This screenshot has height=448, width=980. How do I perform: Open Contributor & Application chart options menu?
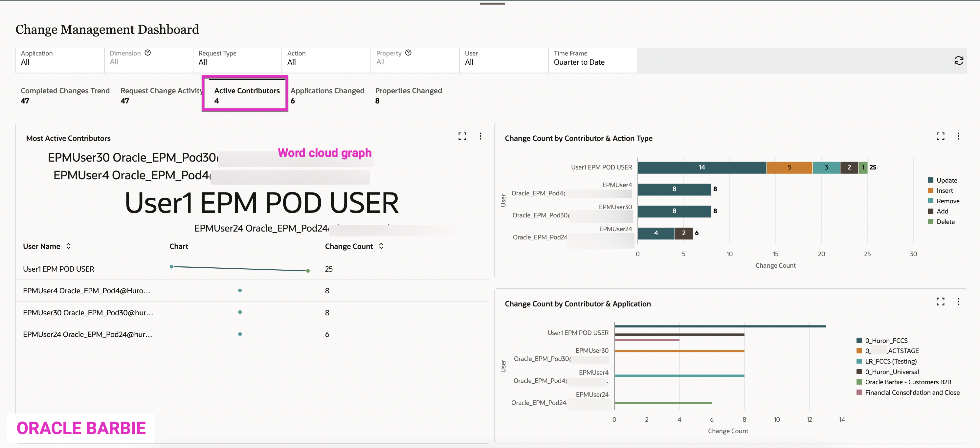(x=958, y=302)
